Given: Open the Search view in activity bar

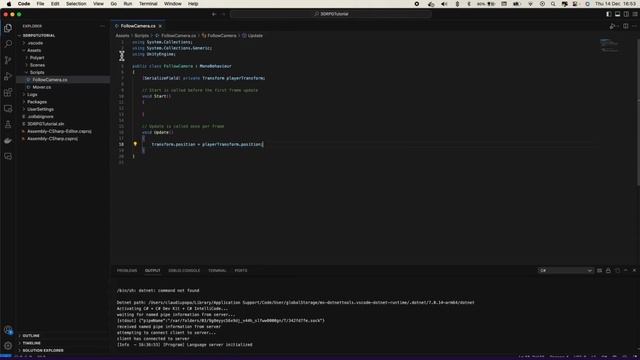Looking at the screenshot, I should (x=8, y=43).
